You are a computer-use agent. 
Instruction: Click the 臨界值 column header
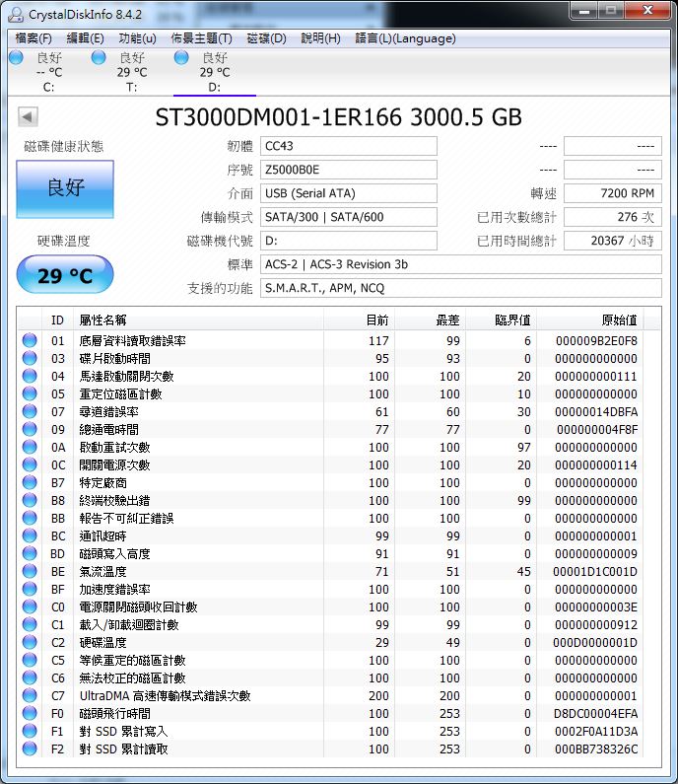(502, 320)
